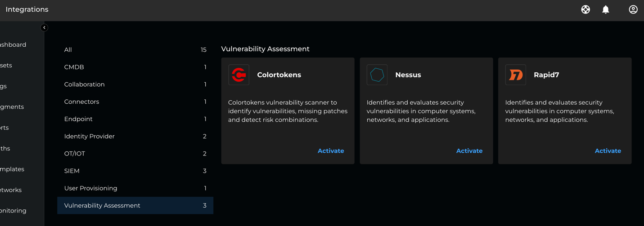Open the user profile icon
This screenshot has height=226, width=644.
coord(633,9)
